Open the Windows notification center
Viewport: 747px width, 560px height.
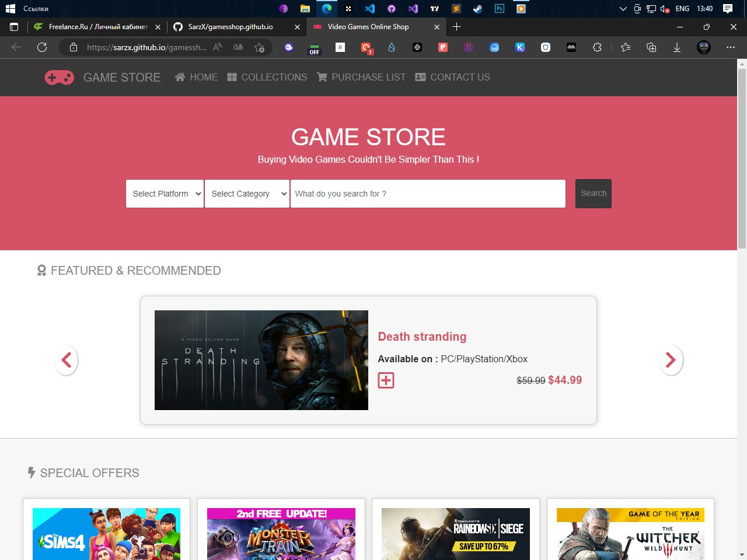click(728, 9)
